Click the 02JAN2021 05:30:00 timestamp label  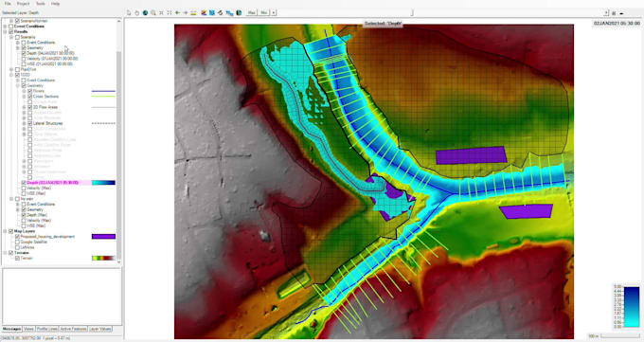(x=617, y=24)
